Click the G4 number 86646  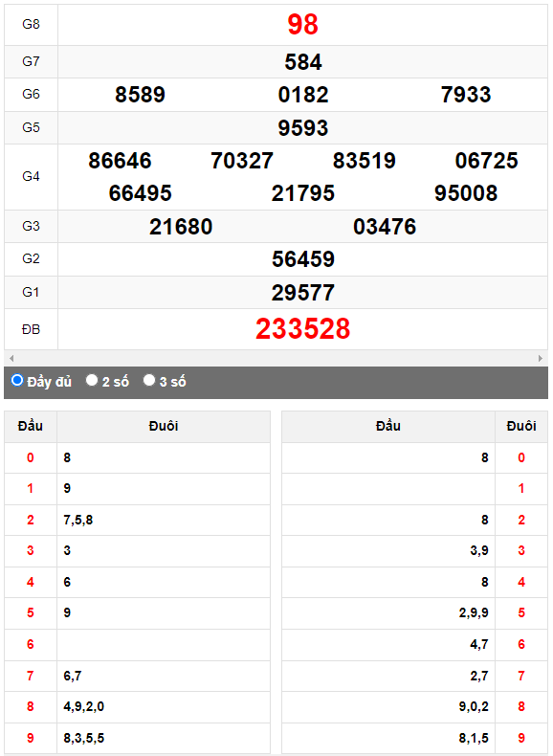120,161
